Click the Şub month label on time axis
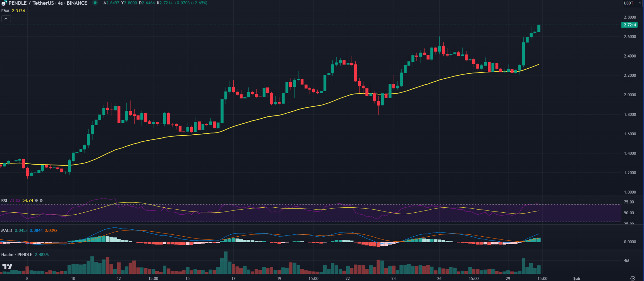The width and height of the screenshot is (644, 281). (576, 278)
